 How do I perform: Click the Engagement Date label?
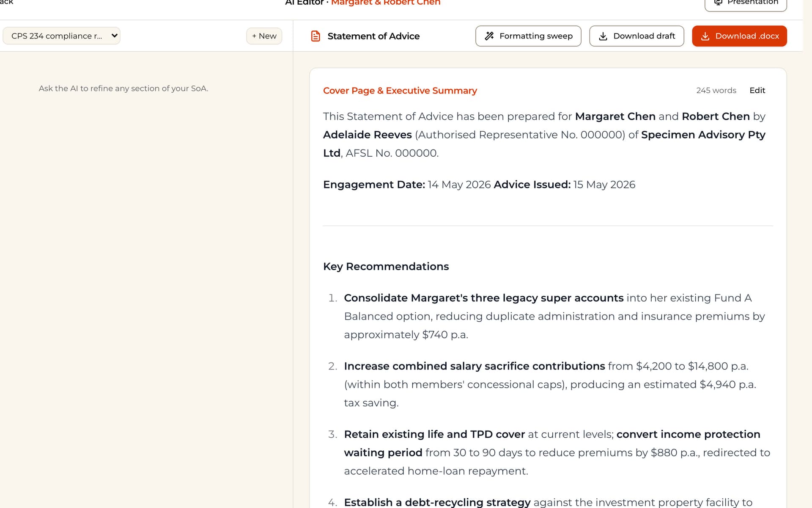(x=374, y=185)
